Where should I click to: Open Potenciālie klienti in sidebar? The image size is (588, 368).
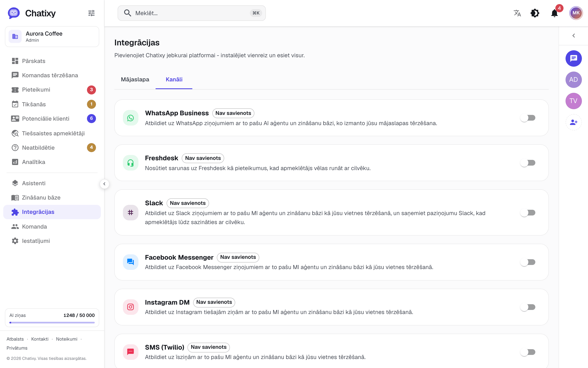[x=52, y=119]
